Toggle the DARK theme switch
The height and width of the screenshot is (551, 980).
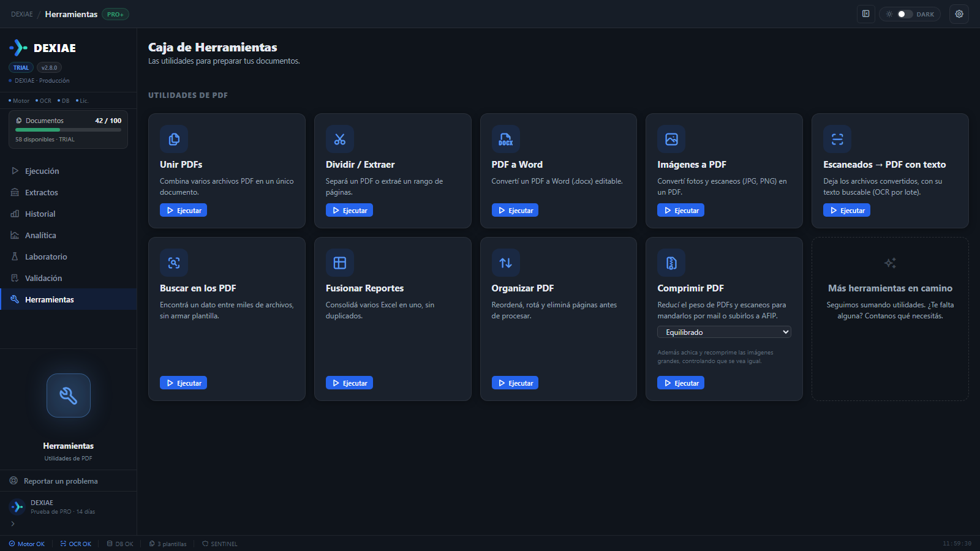coord(905,14)
